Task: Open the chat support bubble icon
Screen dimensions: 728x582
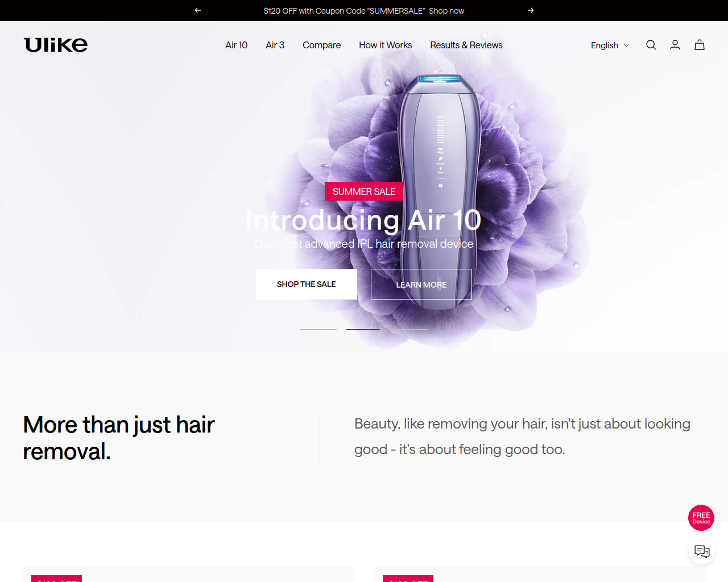Action: (702, 551)
